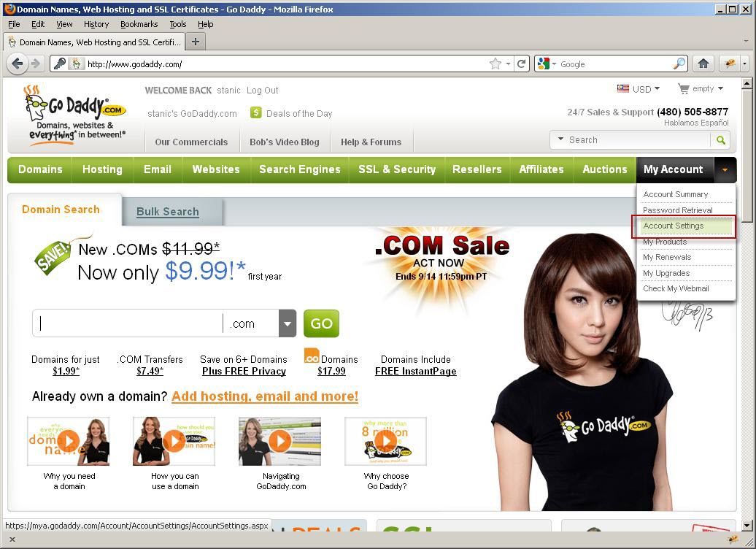Click the Plus FREE Privacy link
This screenshot has height=549, width=756.
[244, 371]
